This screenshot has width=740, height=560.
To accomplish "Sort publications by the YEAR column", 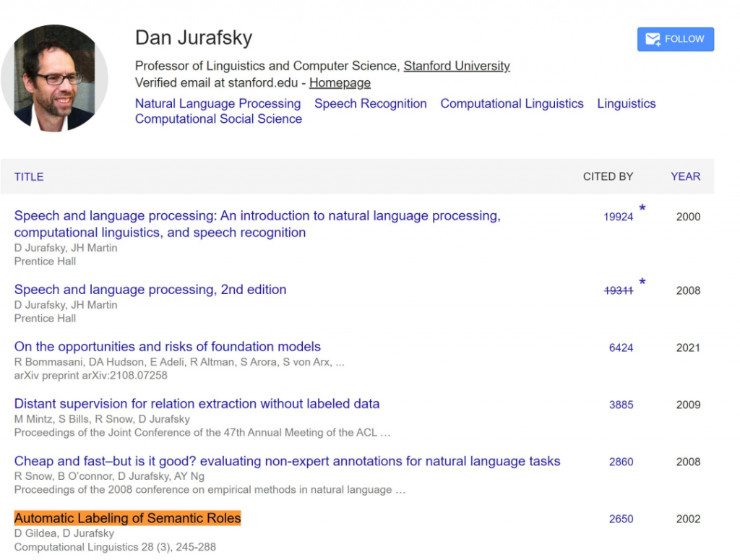I will 685,176.
